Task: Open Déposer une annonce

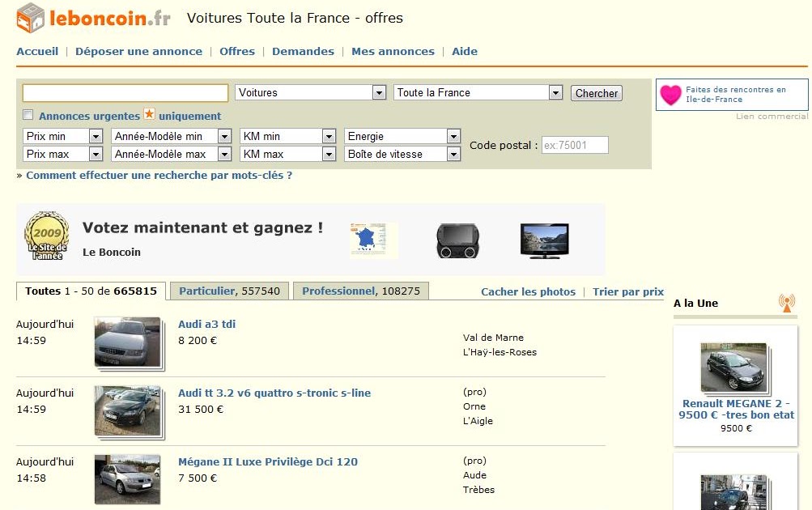Action: click(x=138, y=51)
